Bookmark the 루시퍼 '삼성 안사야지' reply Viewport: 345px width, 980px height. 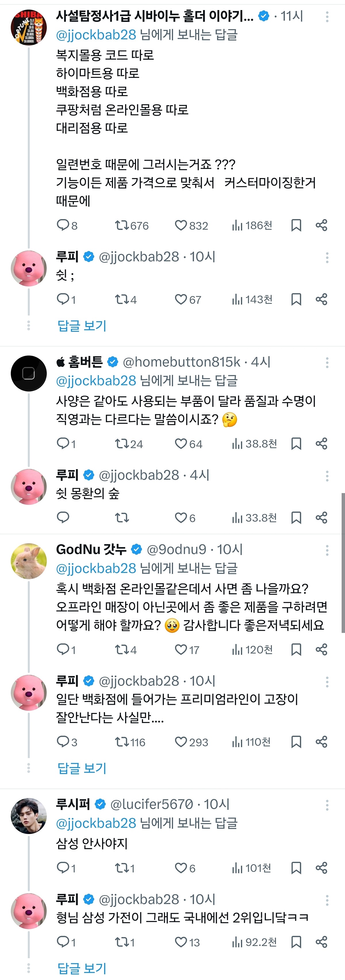click(296, 868)
